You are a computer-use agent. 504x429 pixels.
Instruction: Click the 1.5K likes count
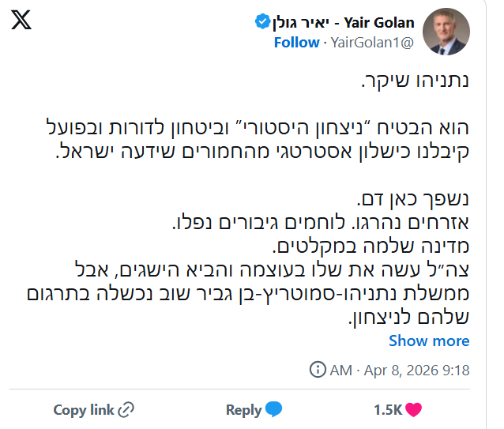(x=387, y=410)
